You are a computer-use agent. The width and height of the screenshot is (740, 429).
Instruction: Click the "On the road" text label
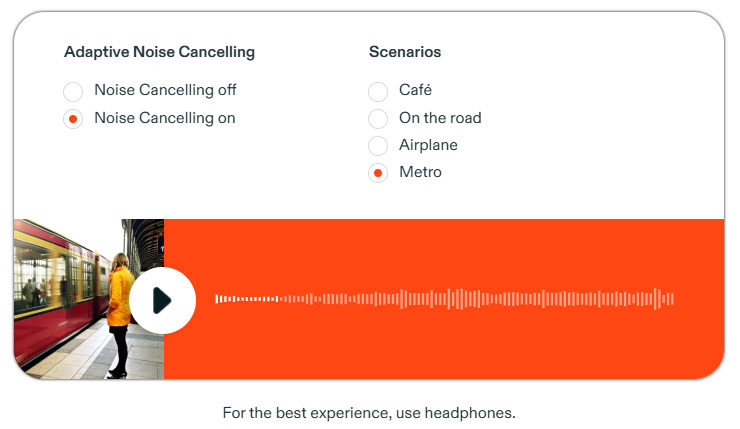440,118
